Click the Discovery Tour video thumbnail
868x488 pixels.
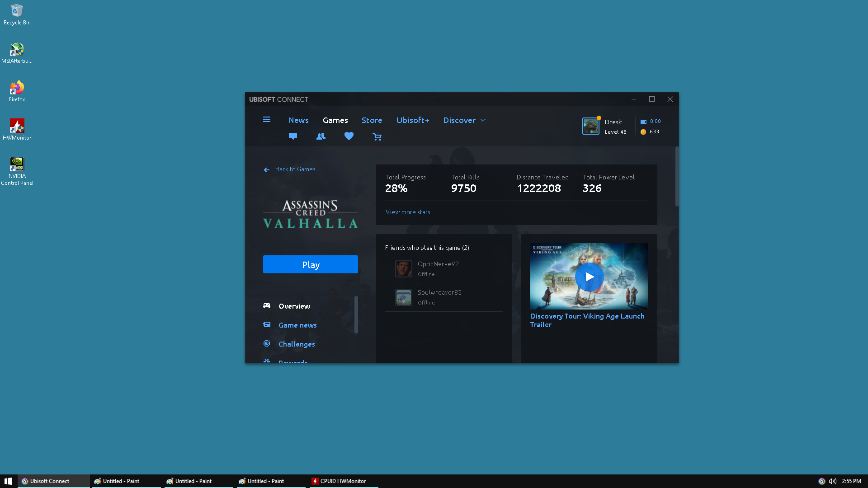point(589,276)
